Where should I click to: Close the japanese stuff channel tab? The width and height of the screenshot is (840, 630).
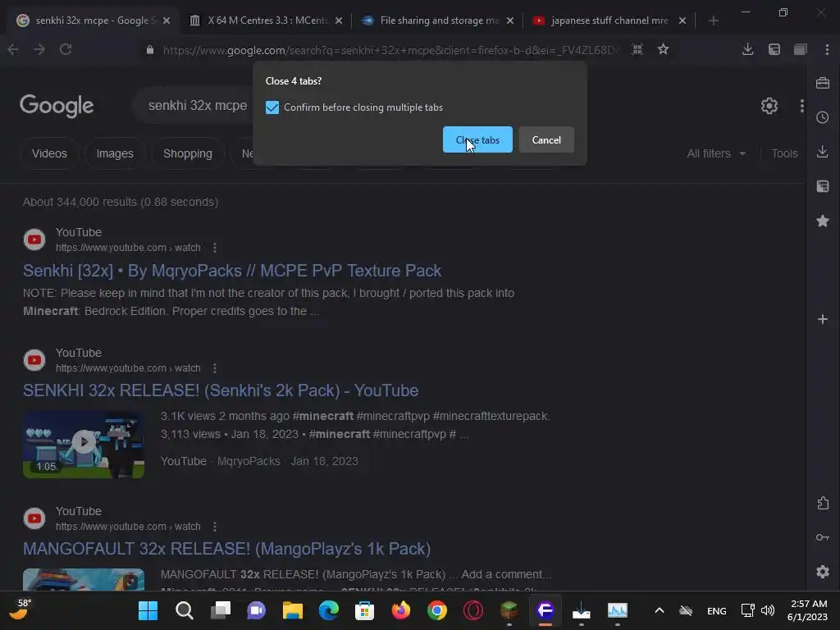(682, 21)
